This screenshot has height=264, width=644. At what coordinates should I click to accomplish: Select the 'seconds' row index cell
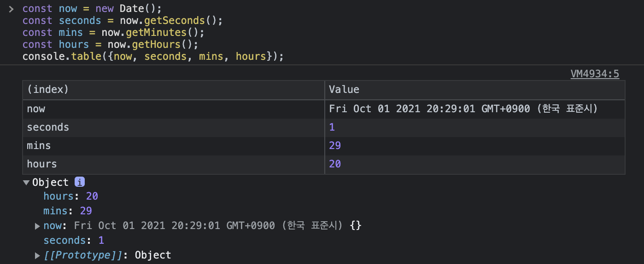tap(174, 127)
